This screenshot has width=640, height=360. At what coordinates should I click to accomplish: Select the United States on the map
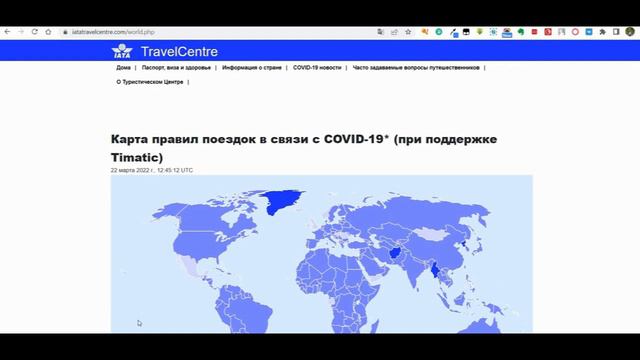200,245
